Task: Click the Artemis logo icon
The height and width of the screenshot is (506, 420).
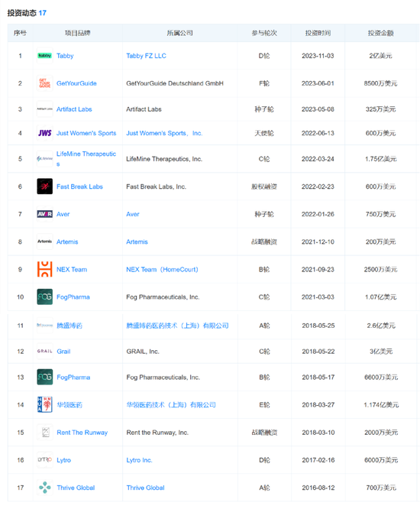Action: (x=44, y=242)
